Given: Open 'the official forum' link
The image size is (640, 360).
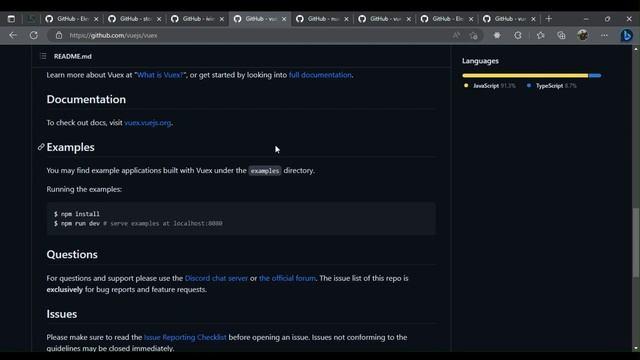Looking at the screenshot, I should 287,278.
